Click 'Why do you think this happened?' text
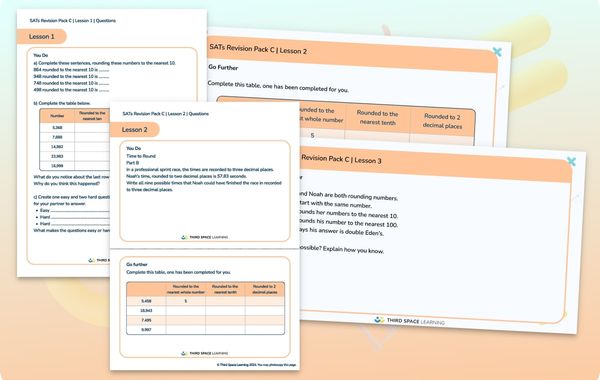 click(x=67, y=184)
